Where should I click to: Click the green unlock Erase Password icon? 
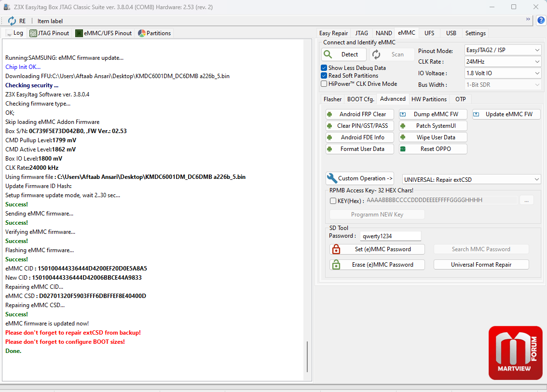(x=336, y=264)
